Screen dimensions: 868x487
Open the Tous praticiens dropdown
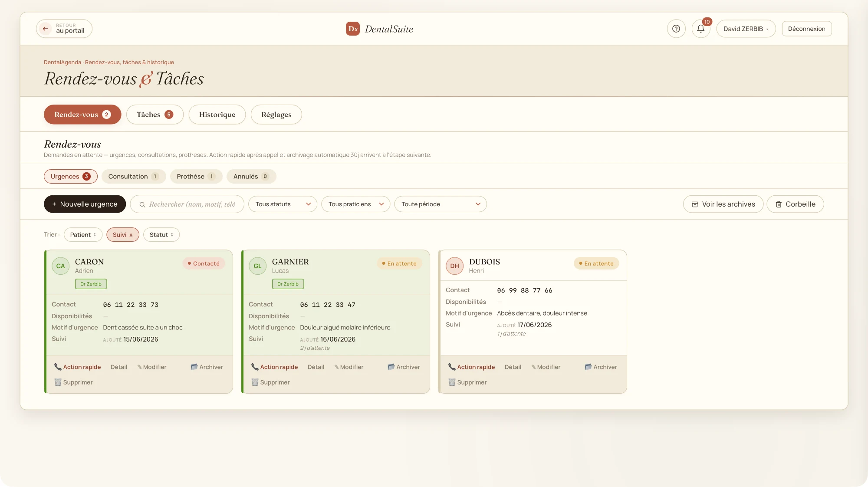355,204
